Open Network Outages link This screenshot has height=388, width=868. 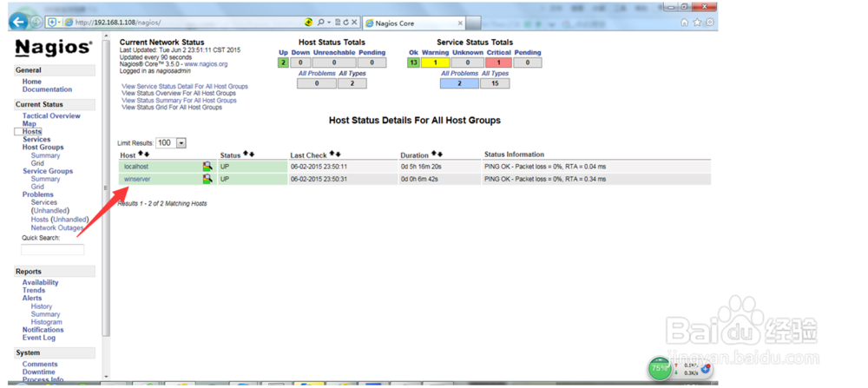(57, 227)
